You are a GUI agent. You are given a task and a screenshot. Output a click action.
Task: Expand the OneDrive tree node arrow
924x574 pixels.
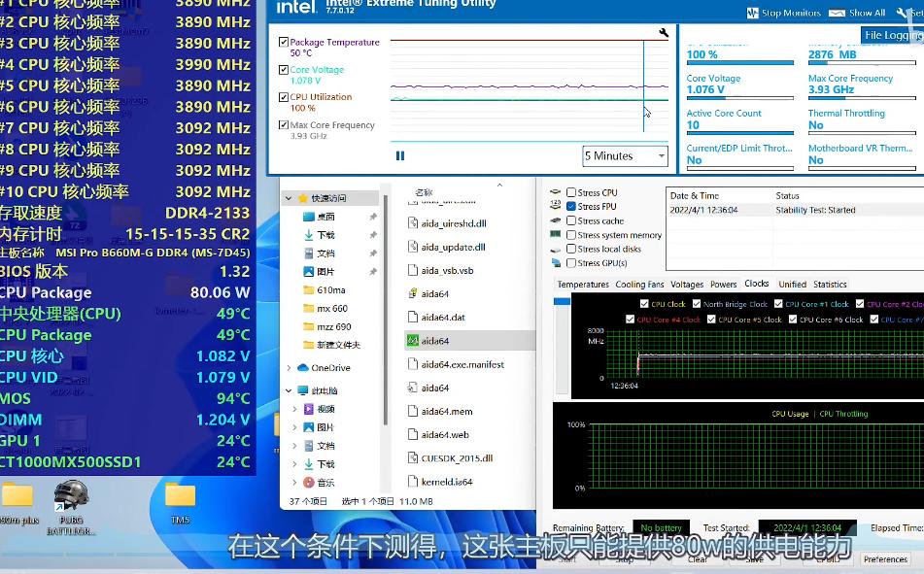289,368
